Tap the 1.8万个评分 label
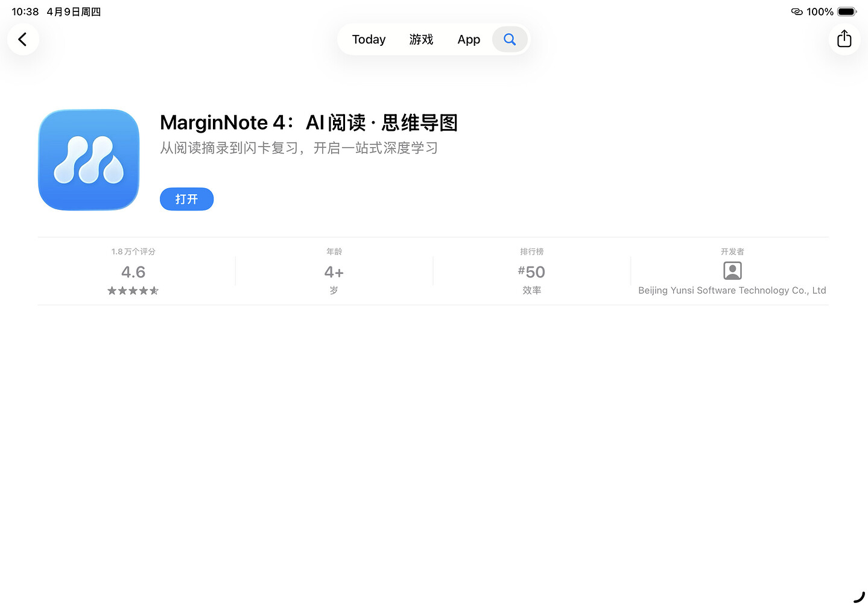The height and width of the screenshot is (606, 868). click(x=133, y=251)
